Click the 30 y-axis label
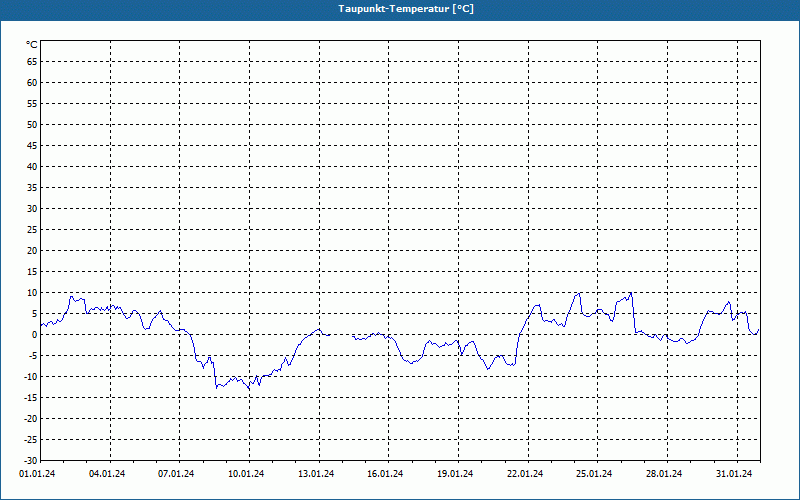The image size is (800, 500). pos(32,209)
